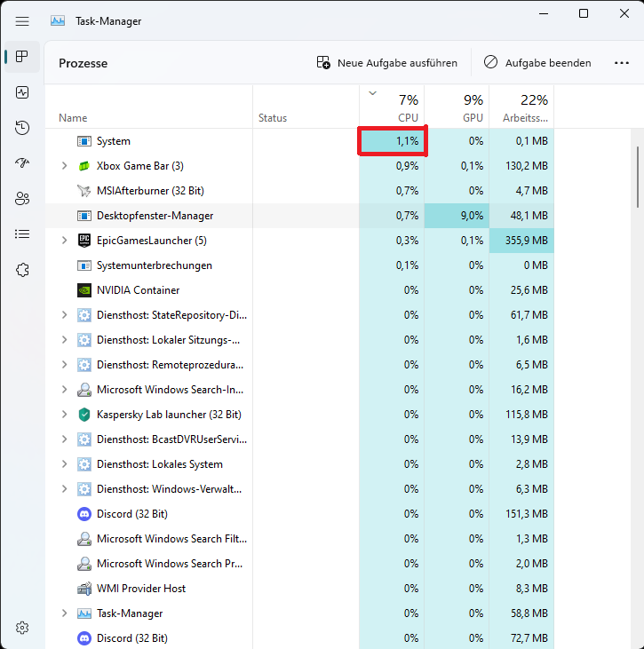Screen dimensions: 644x649
Task: Click the EpicGamesLauncher icon
Action: [x=84, y=241]
